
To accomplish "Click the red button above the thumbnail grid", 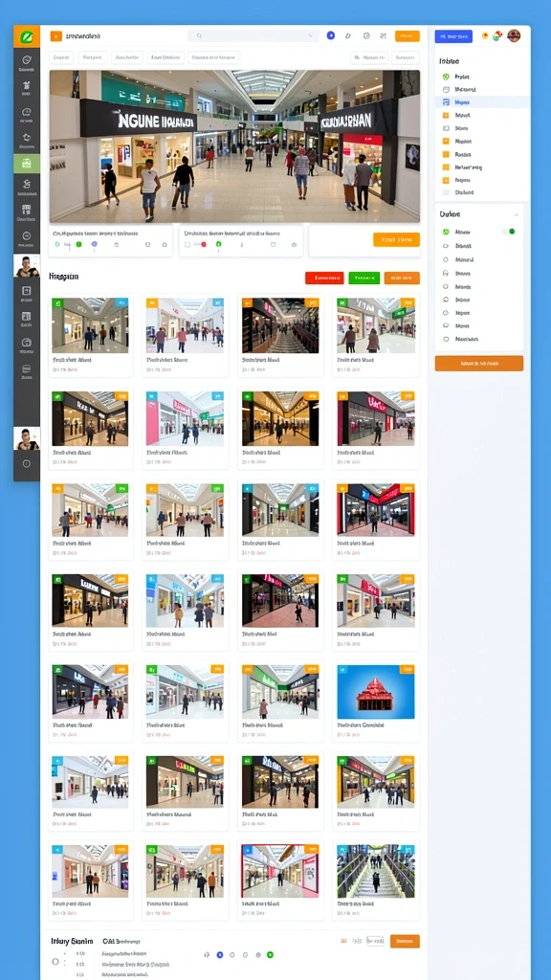I will [x=324, y=278].
